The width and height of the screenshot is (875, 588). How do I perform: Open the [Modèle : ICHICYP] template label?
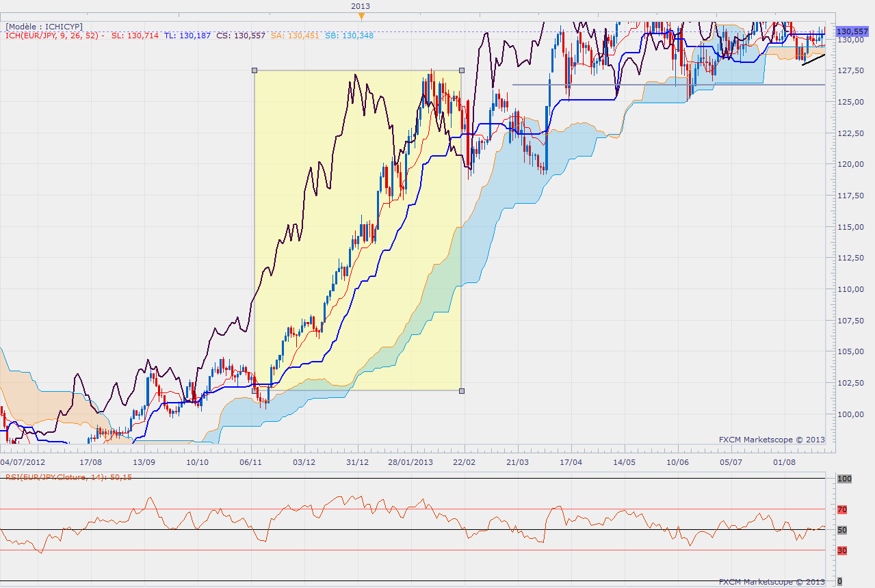[44, 26]
